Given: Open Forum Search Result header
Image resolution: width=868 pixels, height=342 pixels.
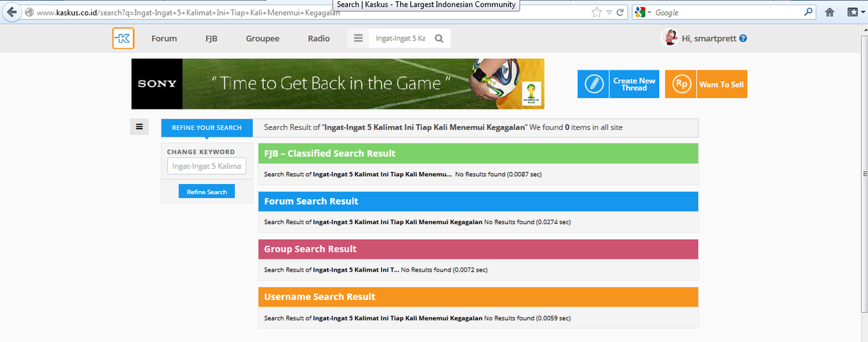Looking at the screenshot, I should (478, 201).
